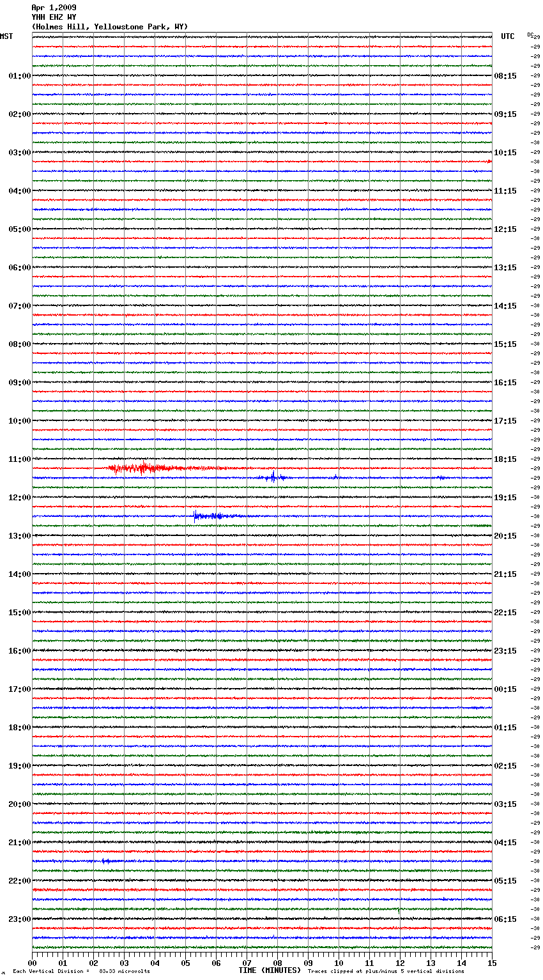Viewport: 543px width, 980px height.
Task: Click the 12:15 UTC time label
Action: click(x=505, y=229)
